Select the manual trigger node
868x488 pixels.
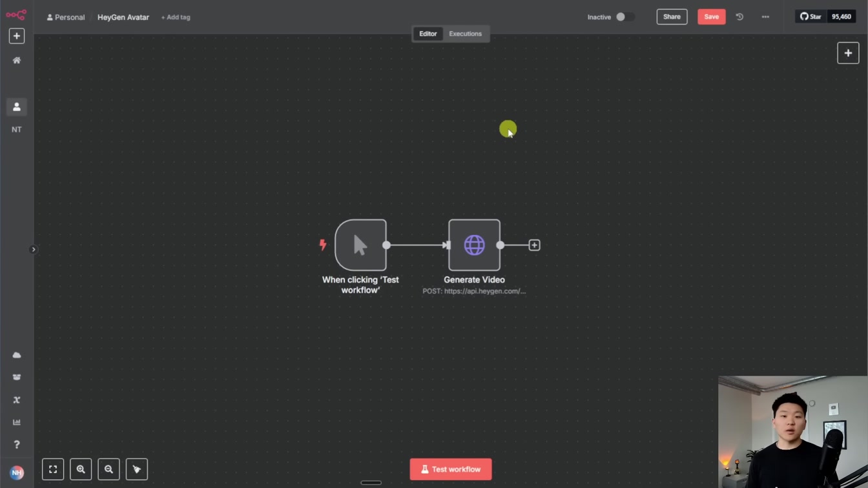pyautogui.click(x=360, y=245)
